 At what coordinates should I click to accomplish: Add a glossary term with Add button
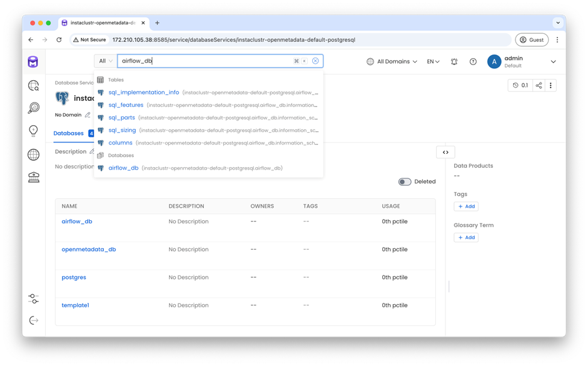(466, 237)
